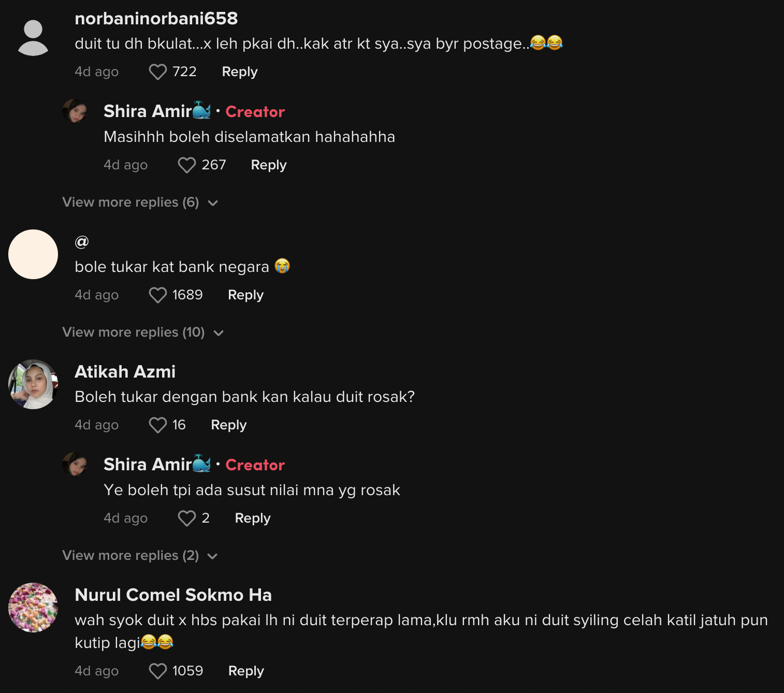Viewport: 784px width, 693px height.
Task: Expand View more replies (10)
Action: click(143, 333)
